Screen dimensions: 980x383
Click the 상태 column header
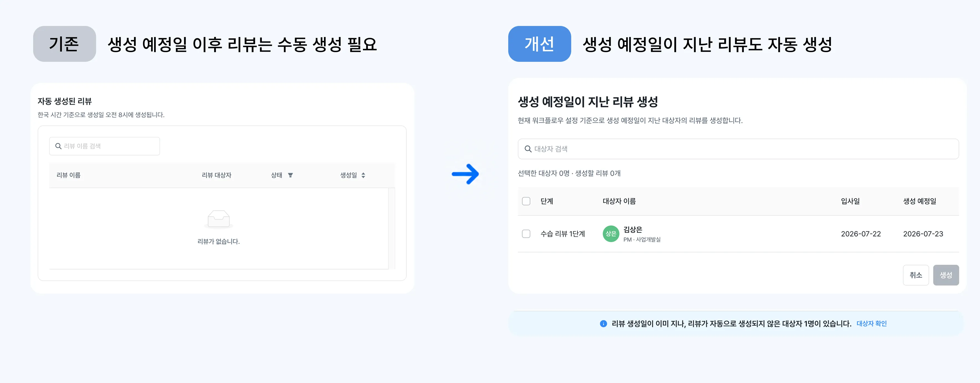tap(276, 175)
